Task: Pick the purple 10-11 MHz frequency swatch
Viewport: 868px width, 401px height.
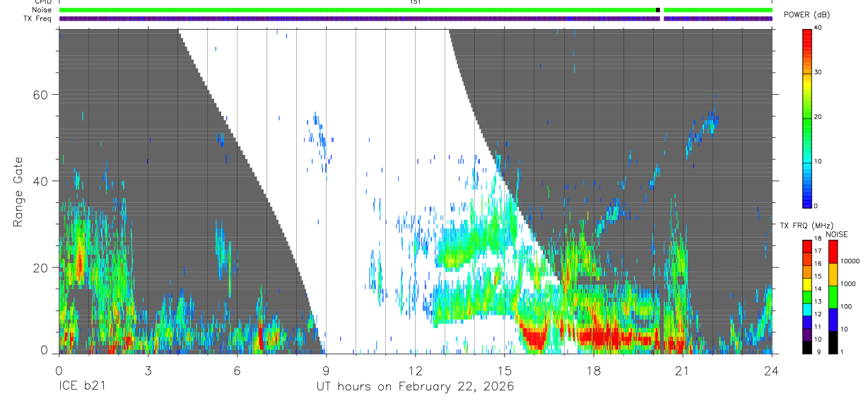Action: (x=807, y=335)
